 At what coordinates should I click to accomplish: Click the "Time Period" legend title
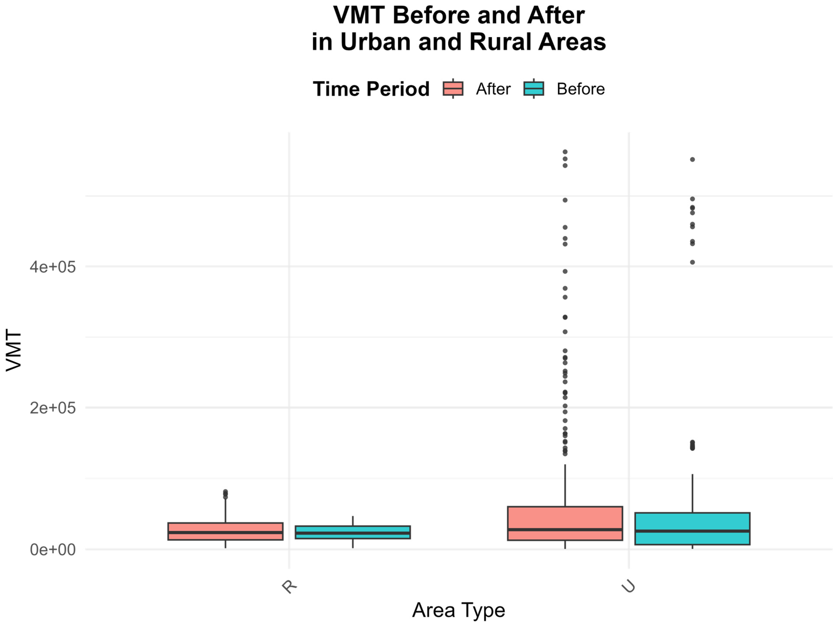pyautogui.click(x=371, y=89)
